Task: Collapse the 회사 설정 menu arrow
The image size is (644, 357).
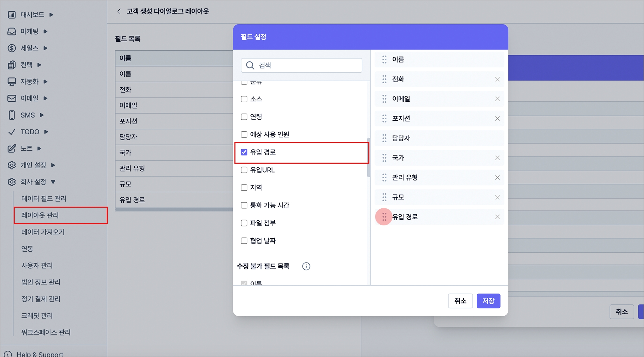Action: (x=53, y=182)
